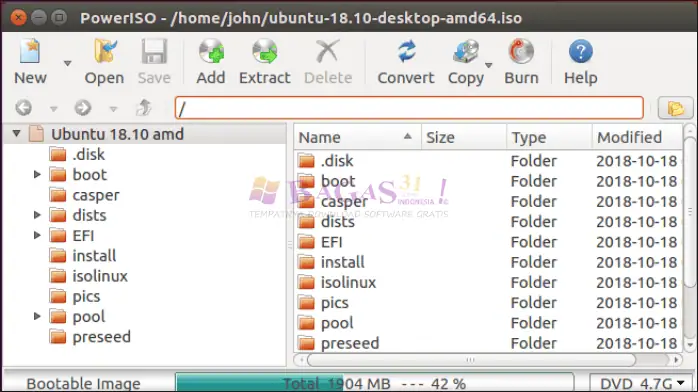Sort by the Modified column header
Image resolution: width=698 pixels, height=392 pixels.
pos(637,137)
